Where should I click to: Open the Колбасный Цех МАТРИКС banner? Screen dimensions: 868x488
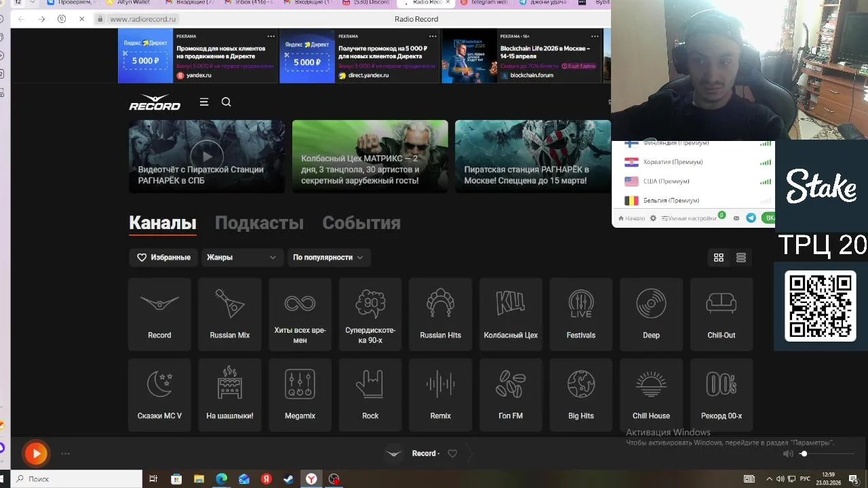(x=370, y=157)
